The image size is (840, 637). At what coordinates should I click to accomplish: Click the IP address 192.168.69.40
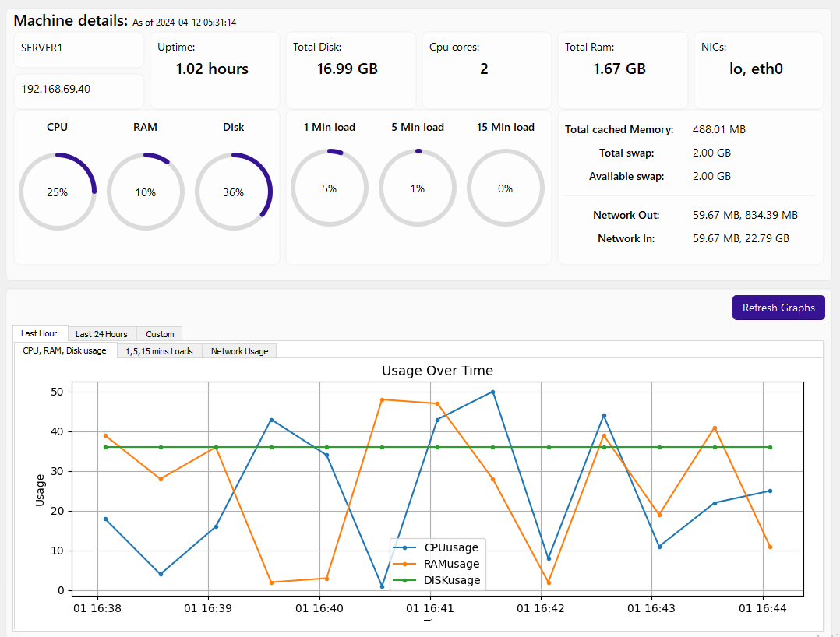point(56,89)
